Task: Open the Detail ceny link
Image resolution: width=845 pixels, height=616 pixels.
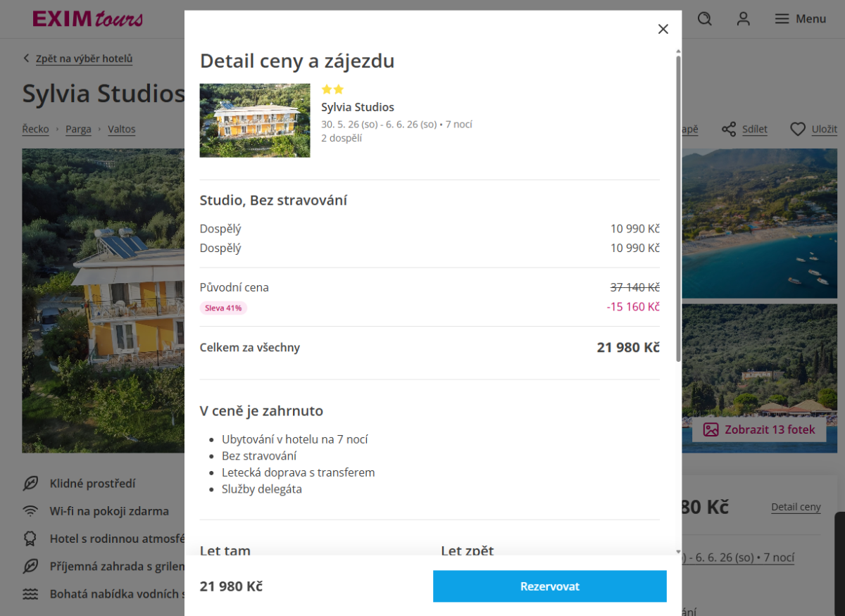Action: point(796,507)
